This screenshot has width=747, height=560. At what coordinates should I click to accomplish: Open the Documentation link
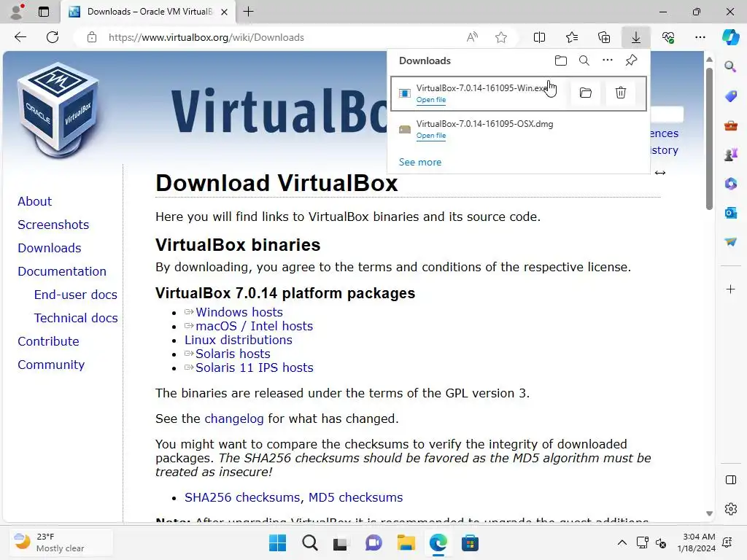62,271
